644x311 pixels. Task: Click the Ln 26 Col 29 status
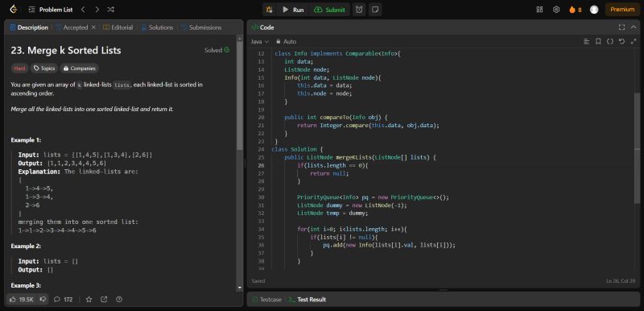[621, 281]
